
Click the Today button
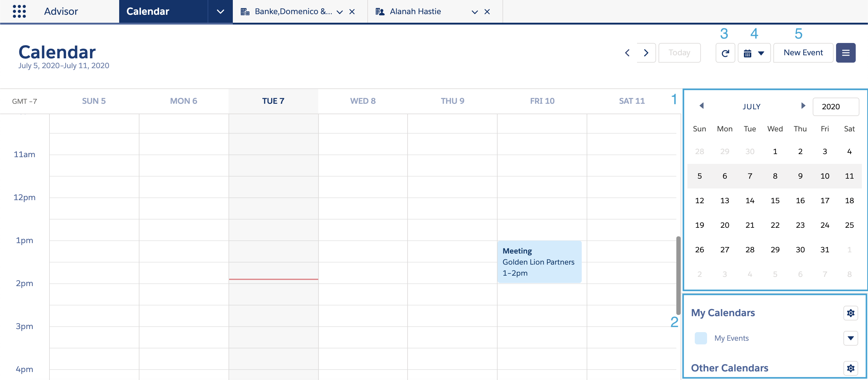point(679,53)
